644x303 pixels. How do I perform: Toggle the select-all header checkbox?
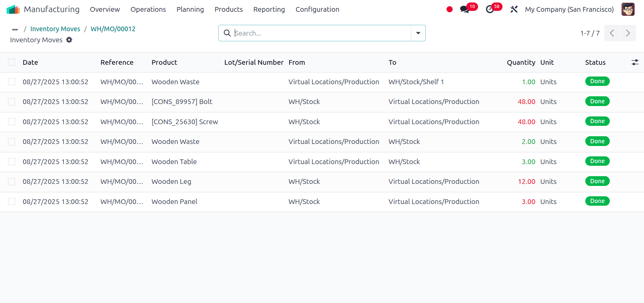click(12, 62)
